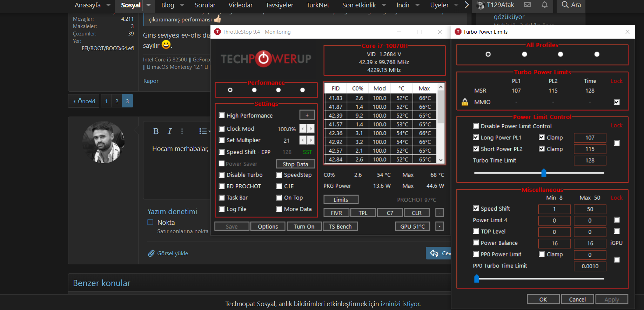644x310 pixels.
Task: Click the padlock icon beside MMIO
Action: (465, 102)
